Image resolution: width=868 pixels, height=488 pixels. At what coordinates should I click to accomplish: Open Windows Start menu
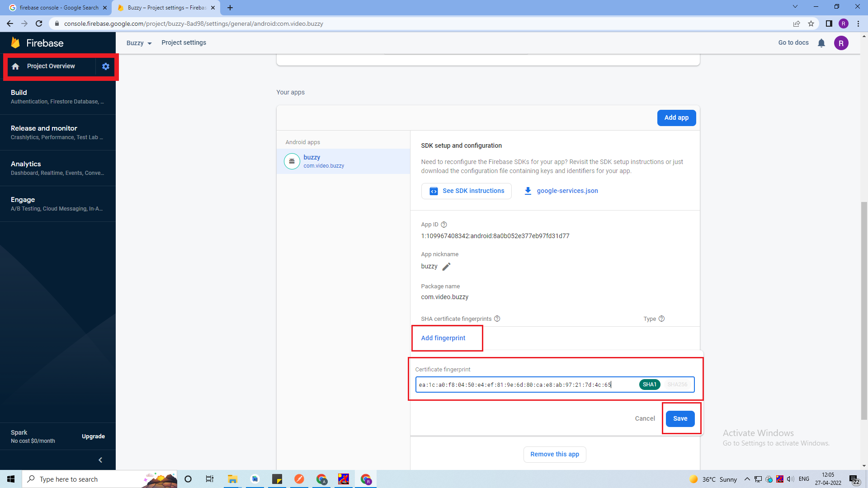click(11, 479)
